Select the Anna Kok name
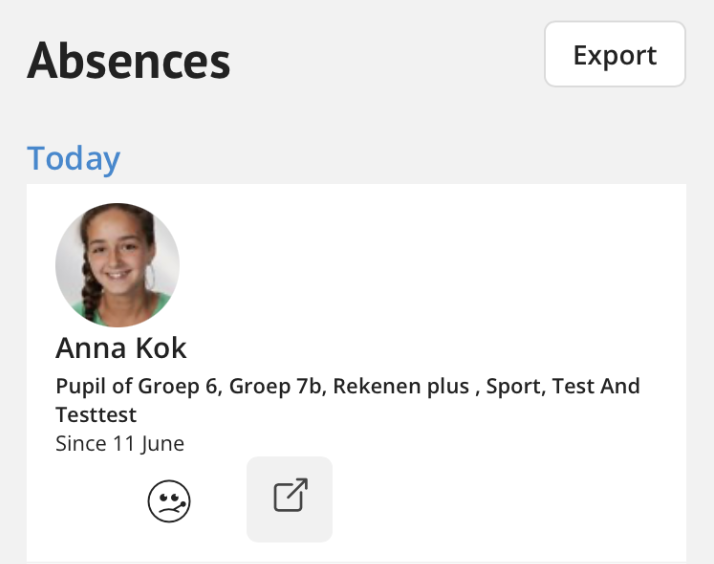714x564 pixels. tap(121, 348)
